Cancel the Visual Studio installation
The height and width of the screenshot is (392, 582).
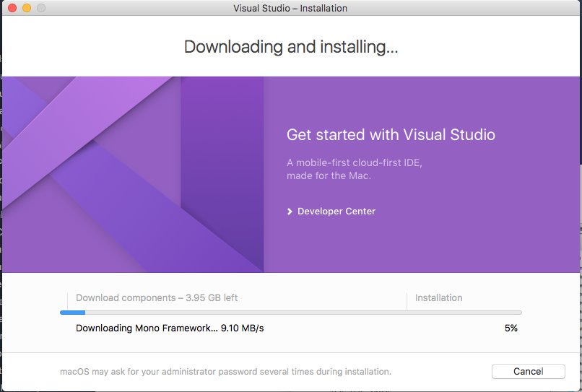pyautogui.click(x=528, y=371)
